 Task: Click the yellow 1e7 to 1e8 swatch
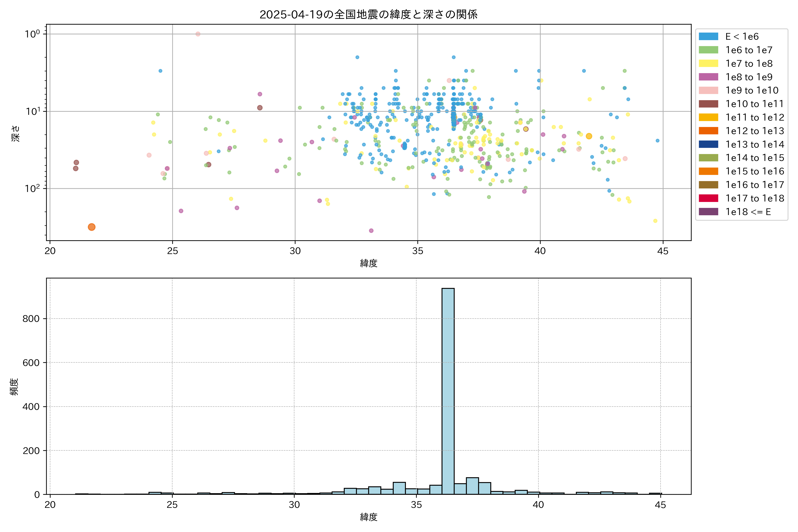pos(708,63)
